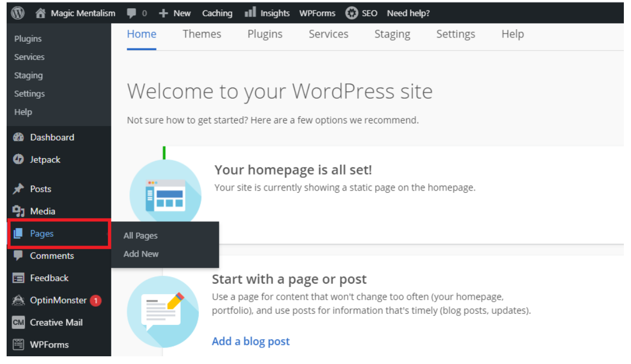Click the Your homepage is all set! heading
This screenshot has height=364, width=631.
293,170
